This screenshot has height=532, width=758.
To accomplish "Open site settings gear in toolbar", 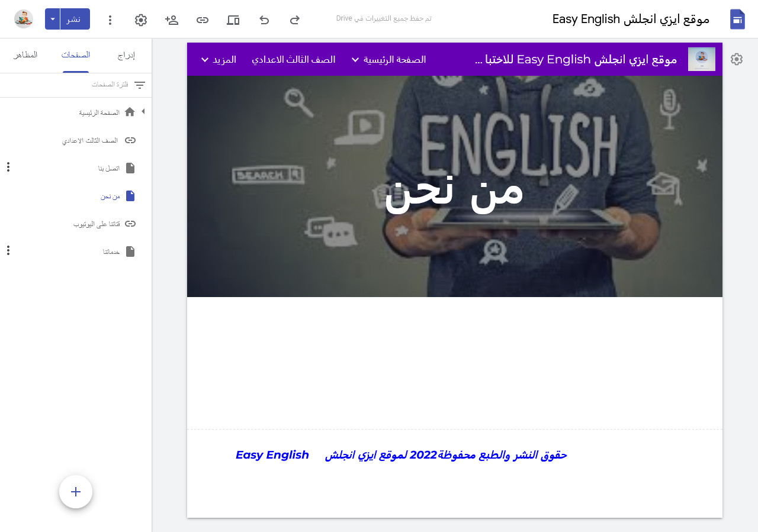I will pyautogui.click(x=141, y=20).
